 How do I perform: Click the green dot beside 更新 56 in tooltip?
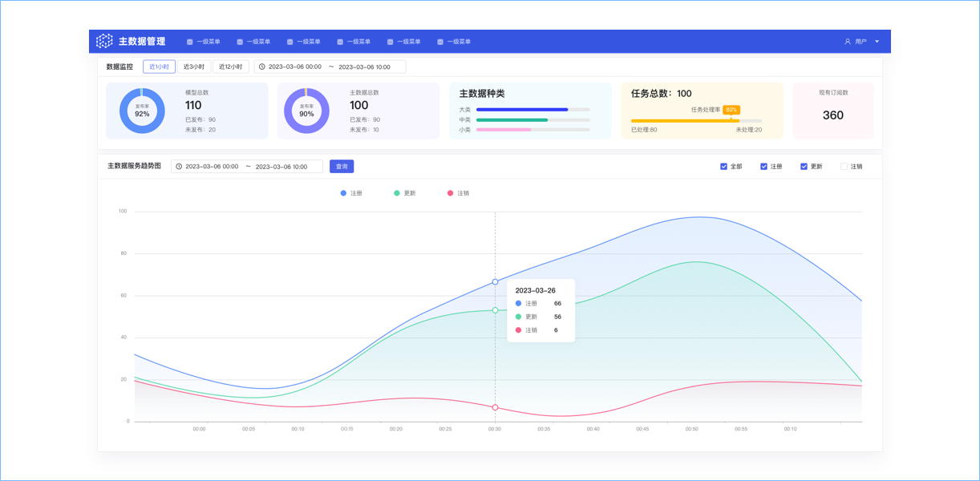518,317
